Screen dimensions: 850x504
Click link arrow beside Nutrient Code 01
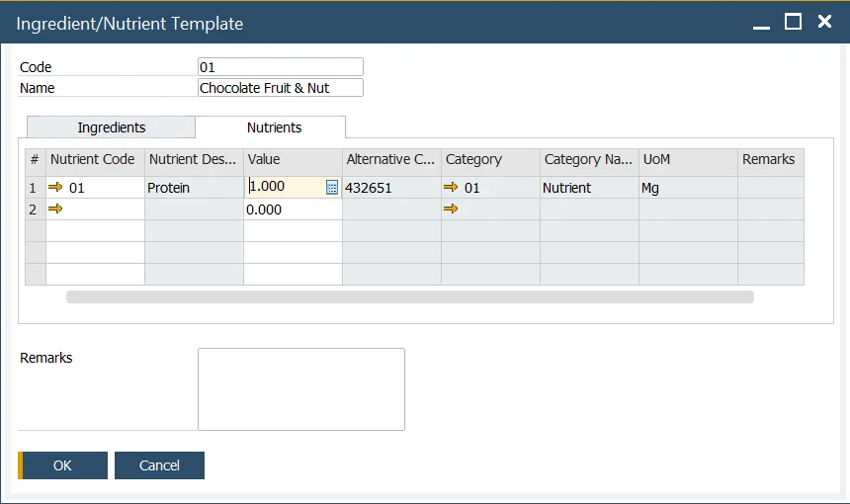click(x=55, y=188)
